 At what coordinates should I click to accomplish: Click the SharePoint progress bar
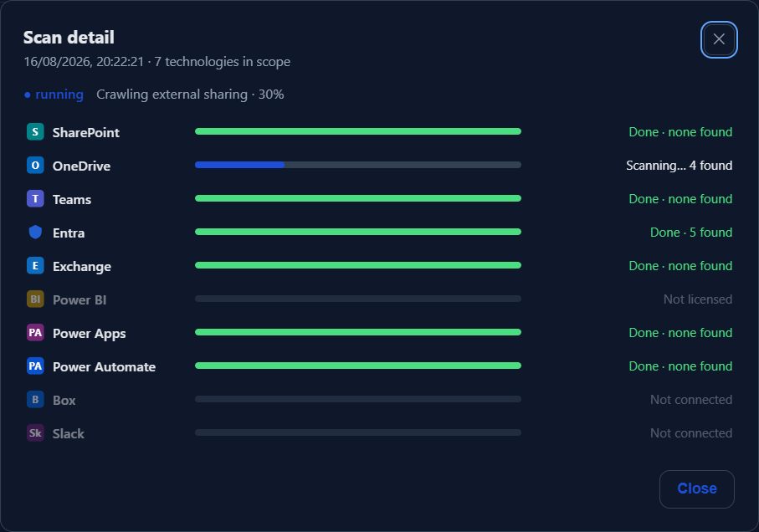pyautogui.click(x=357, y=131)
